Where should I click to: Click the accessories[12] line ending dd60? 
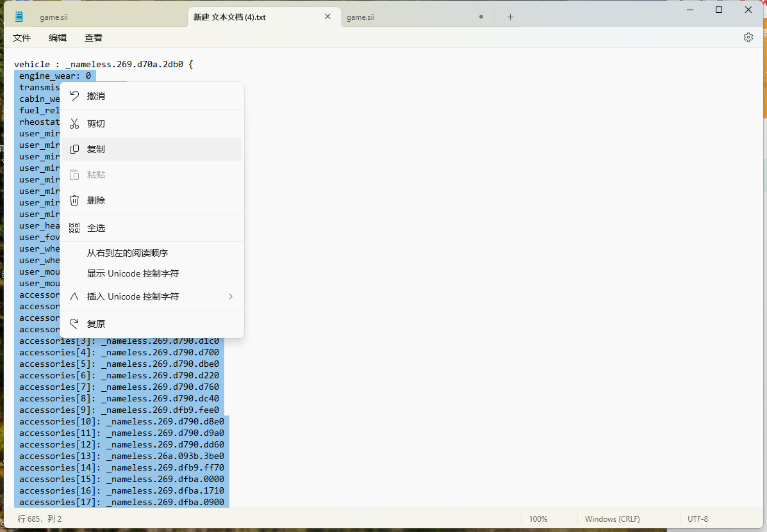click(x=122, y=444)
